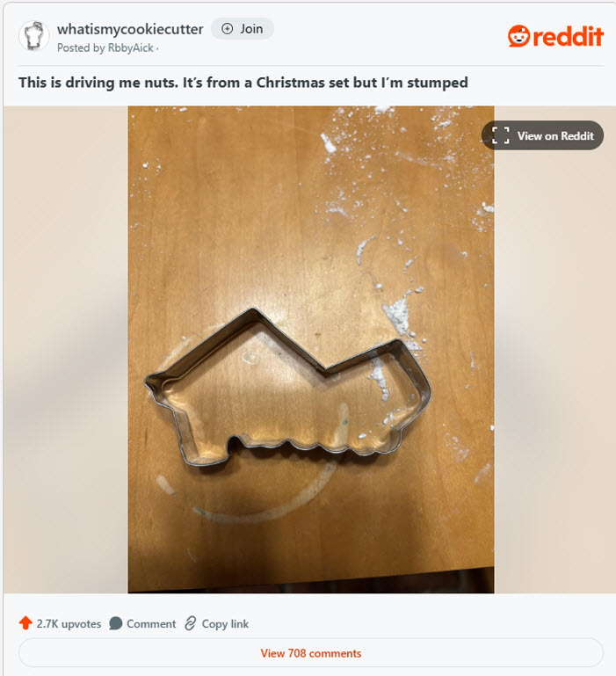The image size is (616, 676).
Task: Join the whatismycookiecutter community
Action: (x=243, y=29)
